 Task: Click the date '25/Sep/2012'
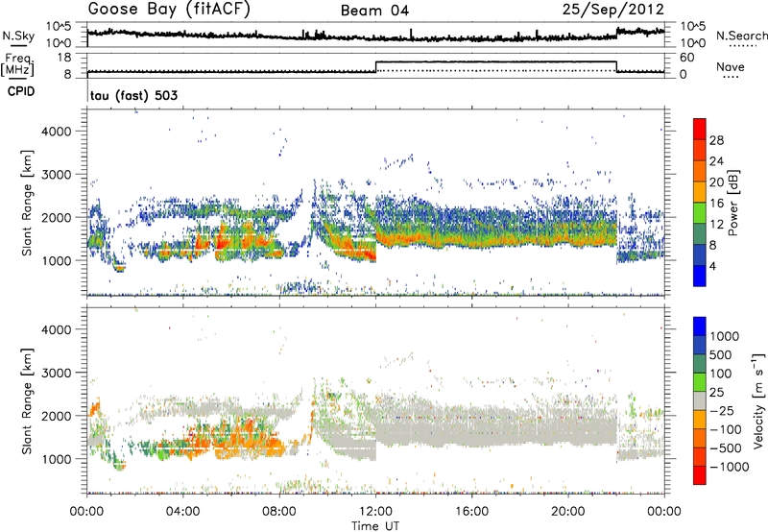[x=612, y=10]
